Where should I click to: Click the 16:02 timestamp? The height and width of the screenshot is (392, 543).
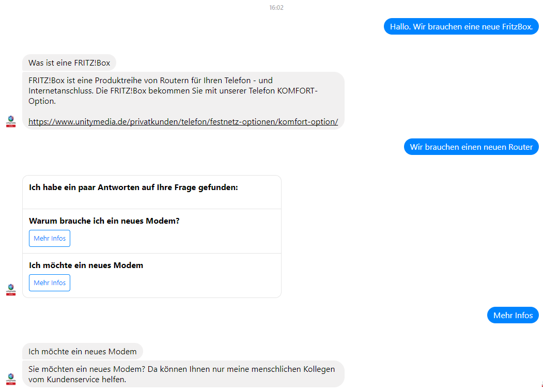(x=276, y=8)
